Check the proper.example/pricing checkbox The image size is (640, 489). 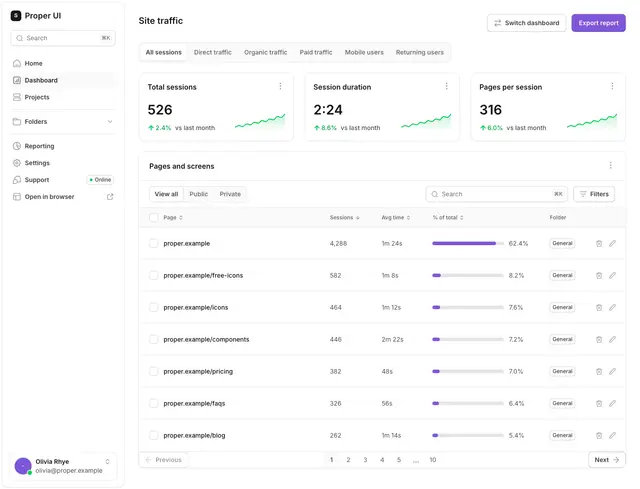(x=153, y=371)
